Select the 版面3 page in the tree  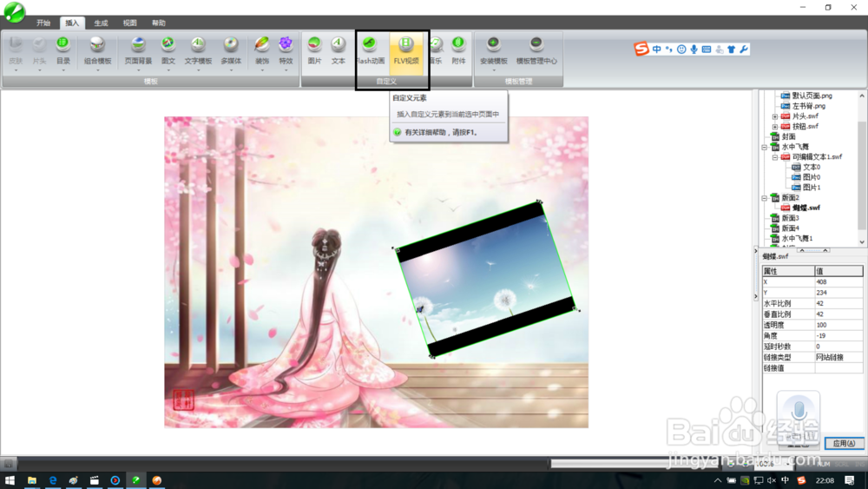click(790, 218)
